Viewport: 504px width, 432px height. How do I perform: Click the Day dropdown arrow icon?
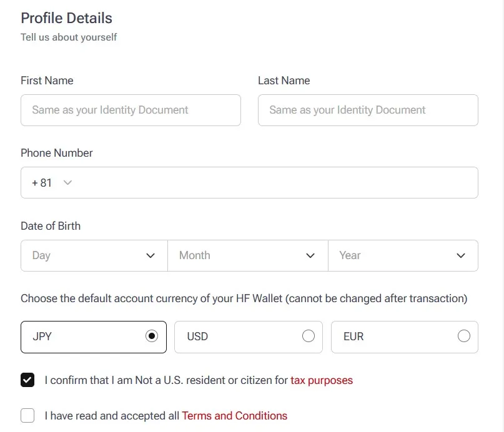point(151,256)
